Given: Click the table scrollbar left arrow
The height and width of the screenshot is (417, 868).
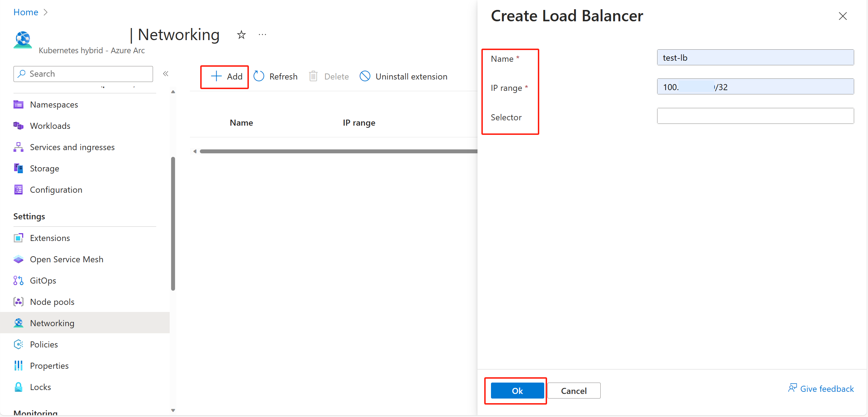Looking at the screenshot, I should tap(195, 151).
